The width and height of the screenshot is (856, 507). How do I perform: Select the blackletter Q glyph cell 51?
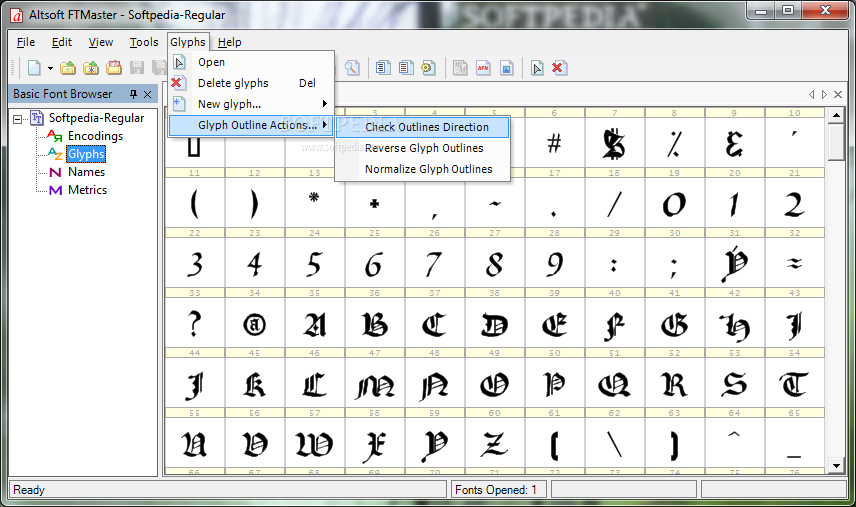tap(615, 383)
